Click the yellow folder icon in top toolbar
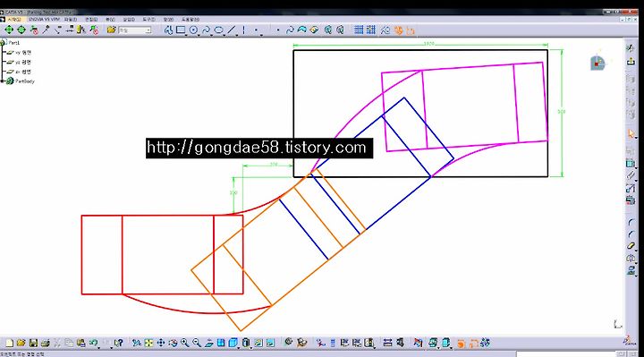The image size is (644, 357). (111, 30)
